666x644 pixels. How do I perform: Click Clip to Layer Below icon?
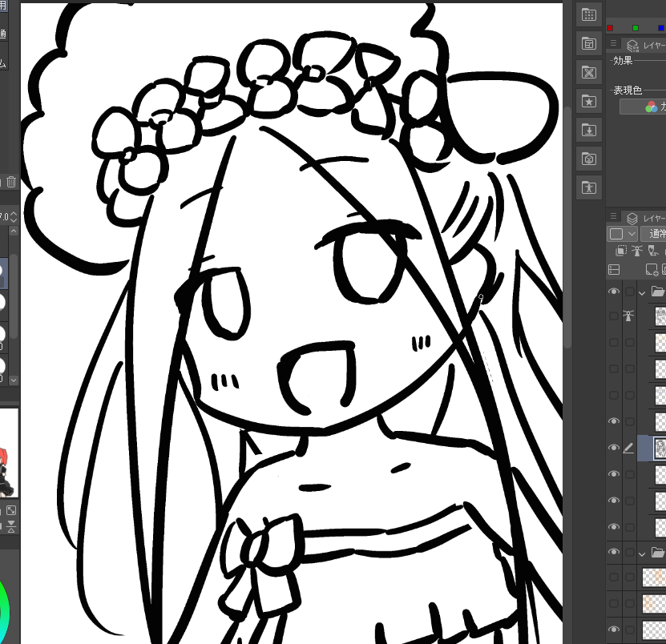click(621, 251)
